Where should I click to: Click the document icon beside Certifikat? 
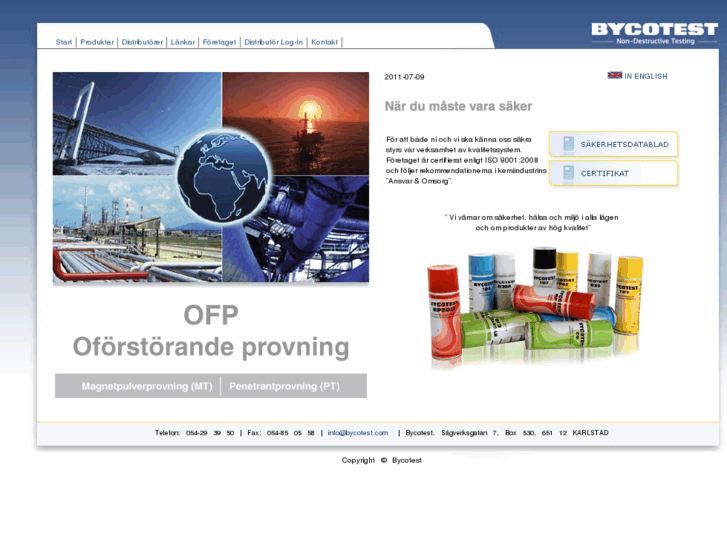pyautogui.click(x=568, y=173)
